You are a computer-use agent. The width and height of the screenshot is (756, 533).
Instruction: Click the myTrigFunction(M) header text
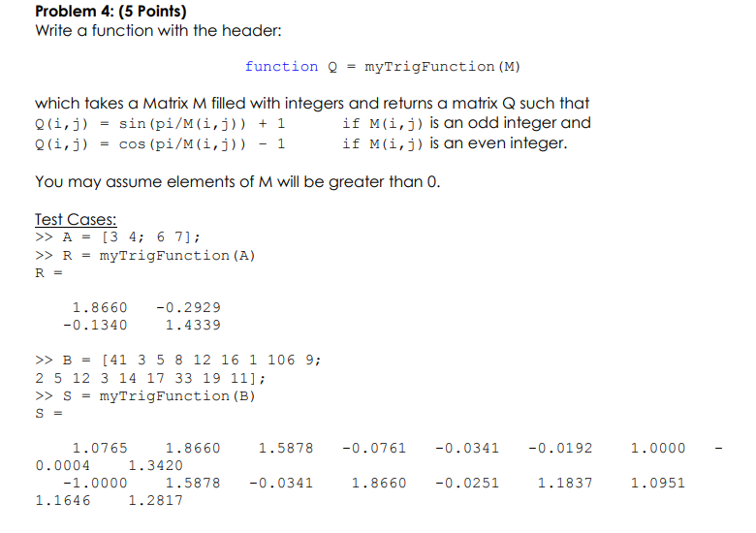click(x=442, y=67)
